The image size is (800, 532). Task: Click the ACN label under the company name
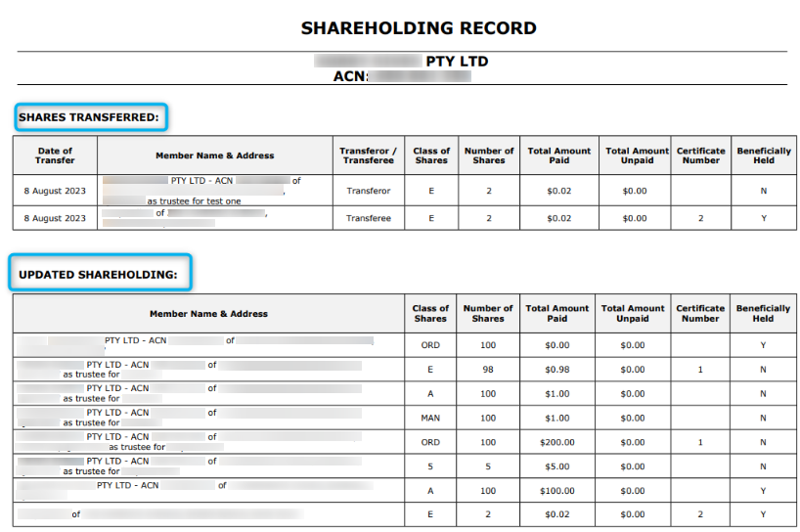[x=350, y=76]
